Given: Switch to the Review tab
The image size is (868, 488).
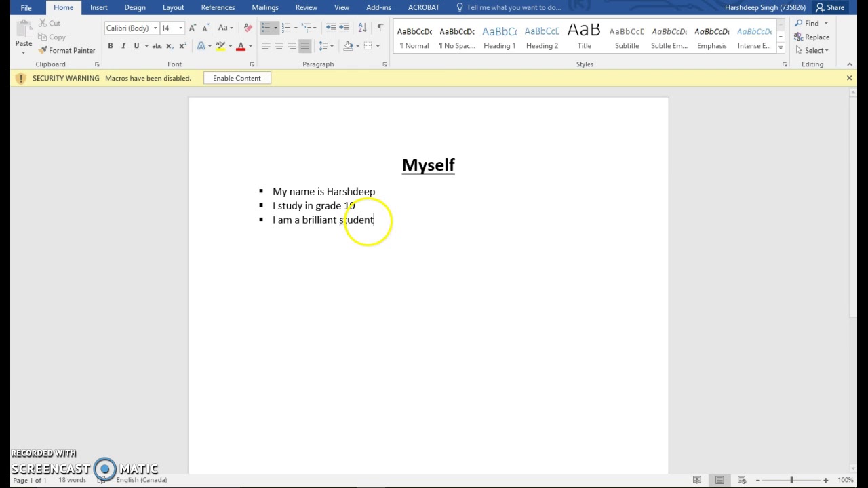Looking at the screenshot, I should pos(307,7).
